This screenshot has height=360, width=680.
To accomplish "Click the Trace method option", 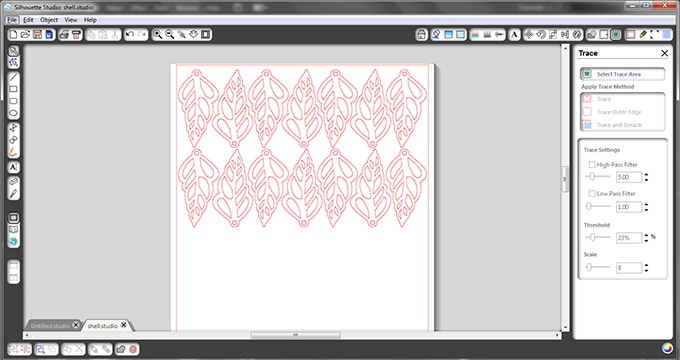I will [x=604, y=99].
